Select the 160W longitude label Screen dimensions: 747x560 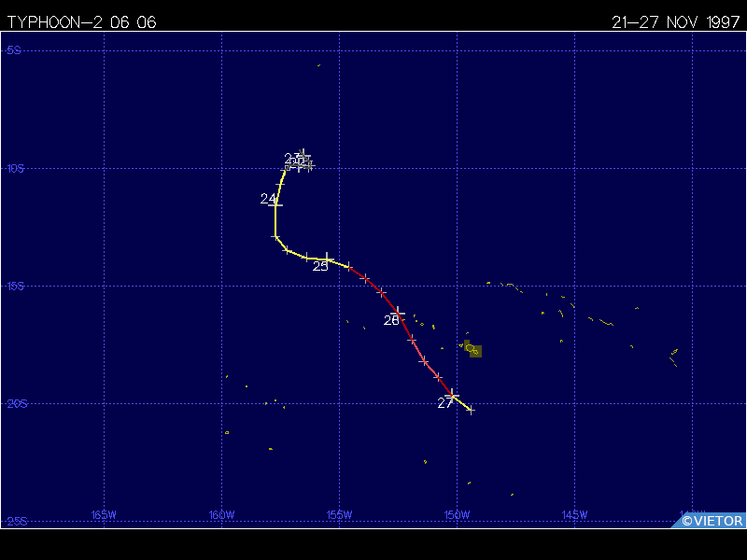[x=221, y=514]
